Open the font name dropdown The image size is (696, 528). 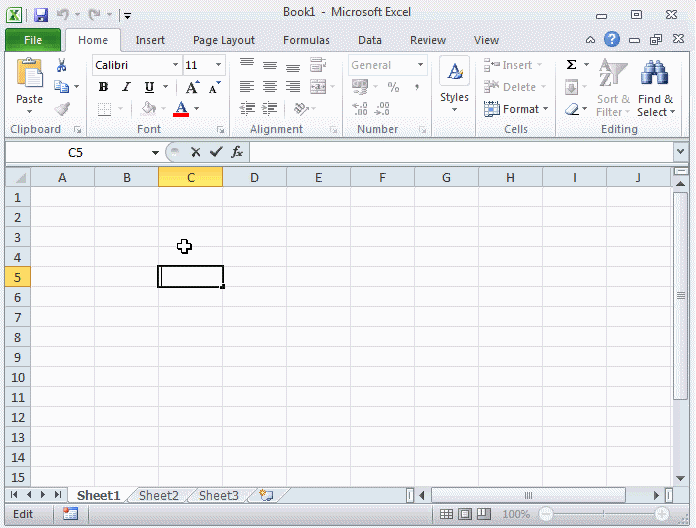175,65
